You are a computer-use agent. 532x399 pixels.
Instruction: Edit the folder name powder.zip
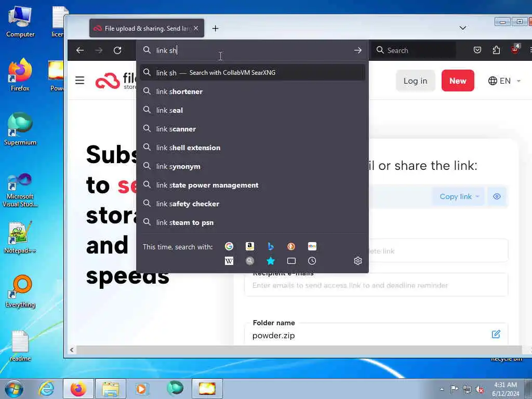coord(496,334)
